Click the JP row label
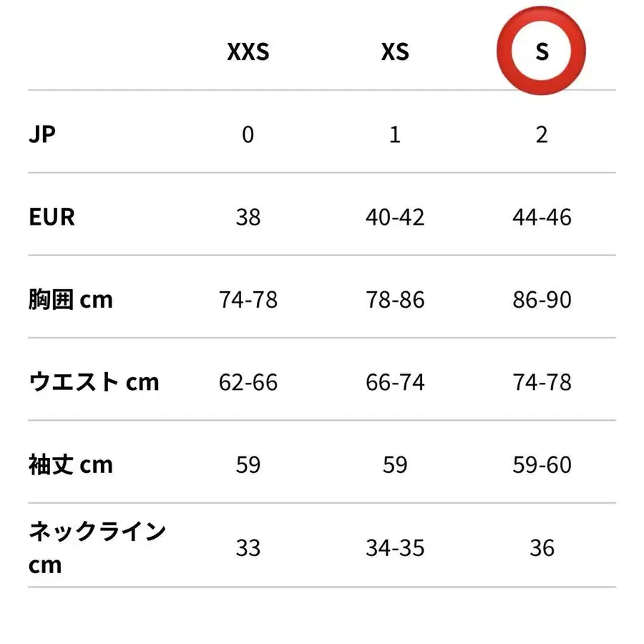644x644 pixels. tap(42, 134)
